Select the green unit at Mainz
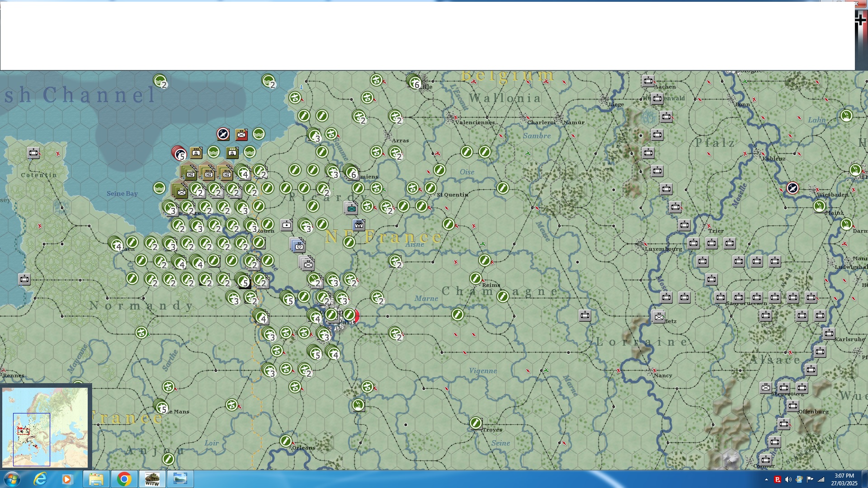Screen dimensions: 868x488 (819, 206)
